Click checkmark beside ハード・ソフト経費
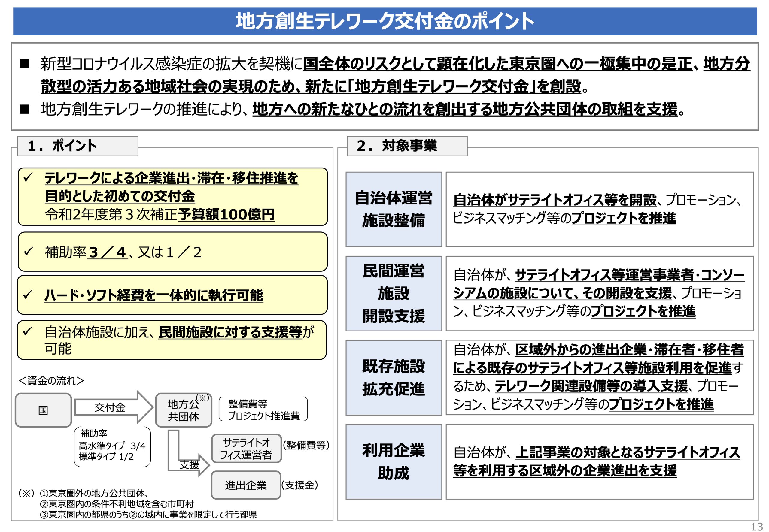The width and height of the screenshot is (769, 532). pos(28,294)
